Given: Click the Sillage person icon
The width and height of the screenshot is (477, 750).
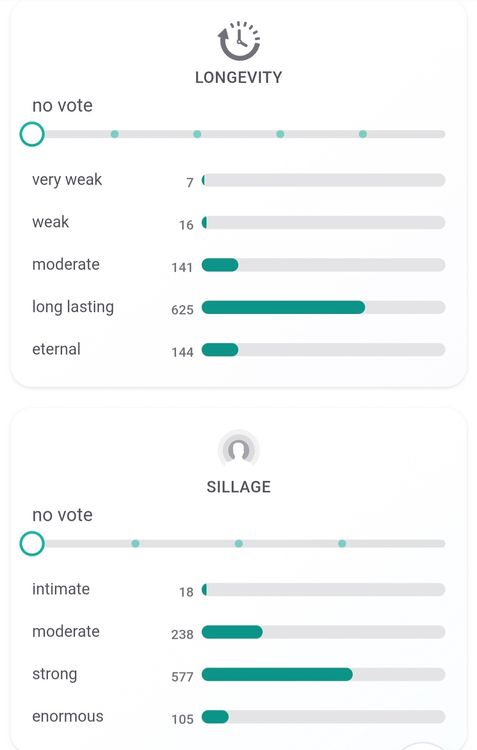Looking at the screenshot, I should click(x=239, y=450).
